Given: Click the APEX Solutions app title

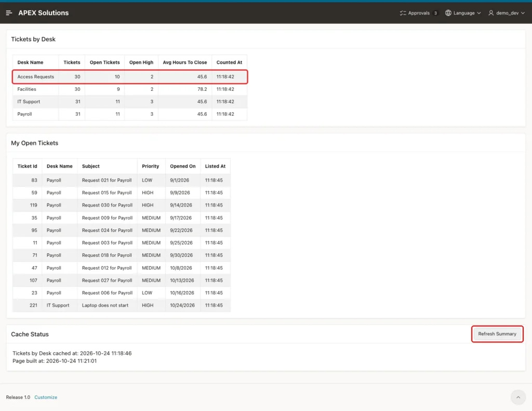Looking at the screenshot, I should point(44,13).
